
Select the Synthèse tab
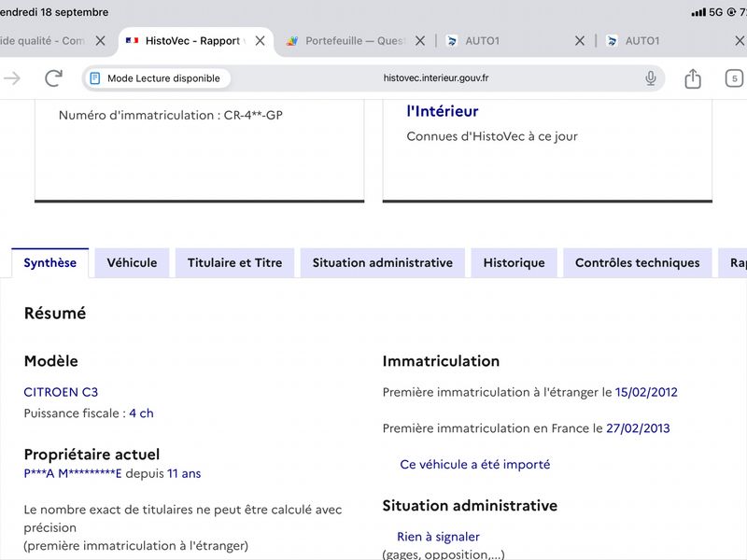pyautogui.click(x=50, y=263)
